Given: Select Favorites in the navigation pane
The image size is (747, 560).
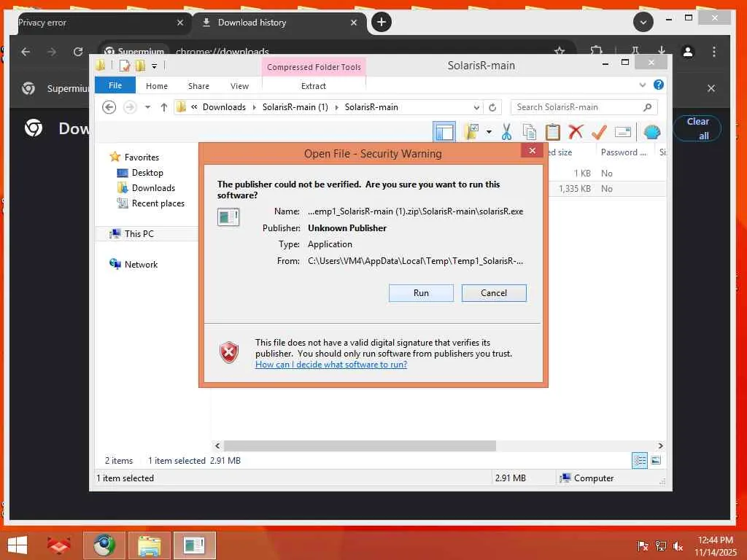Looking at the screenshot, I should pos(142,157).
